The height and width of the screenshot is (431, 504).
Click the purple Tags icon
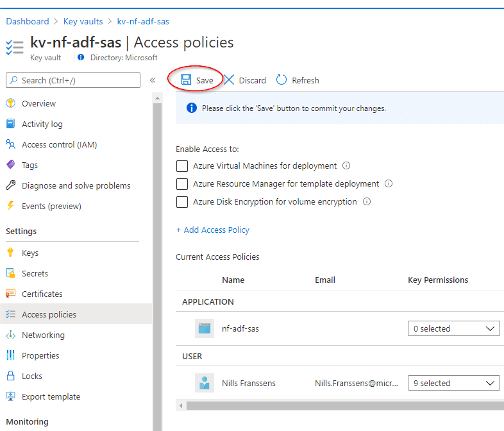point(11,165)
